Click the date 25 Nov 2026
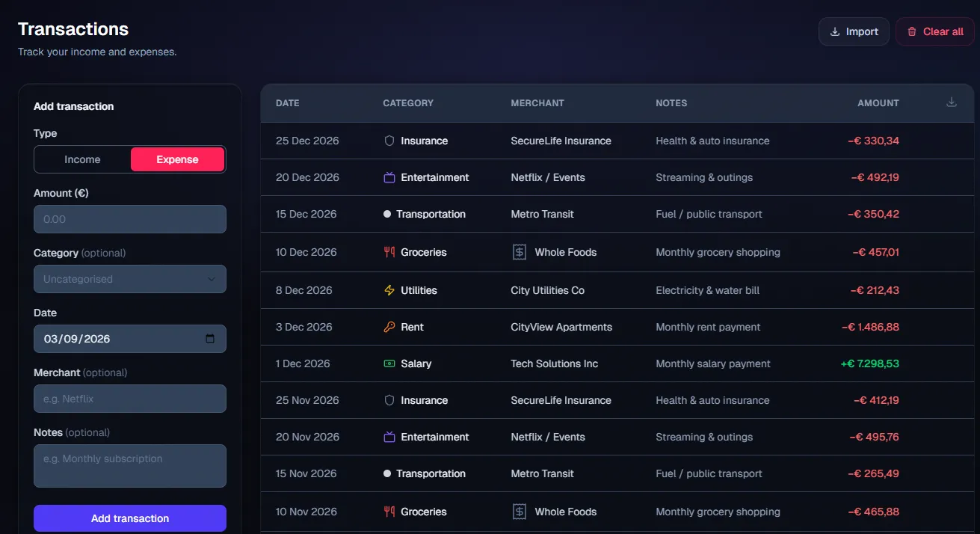Screen dimensions: 980x534 coord(307,400)
